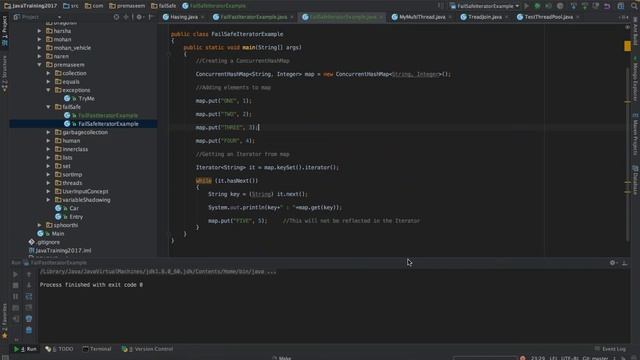This screenshot has height=360, width=640.
Task: Start the green Debug bug icon
Action: coord(538,6)
